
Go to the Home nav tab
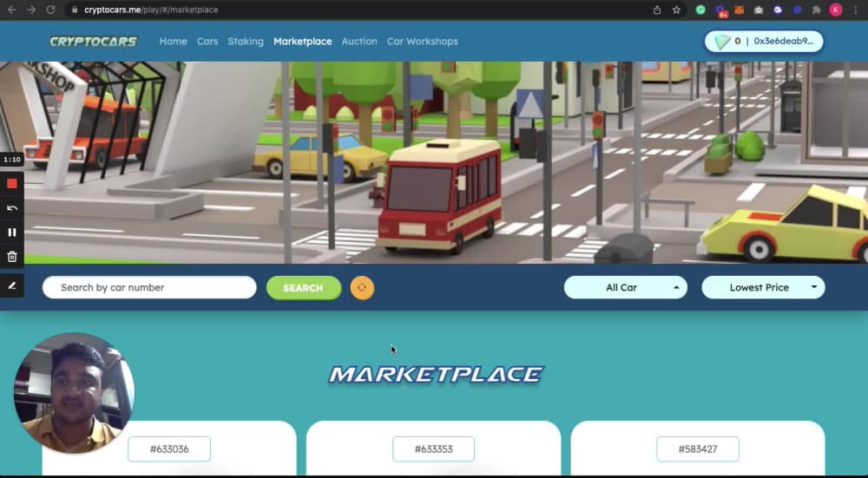(174, 42)
